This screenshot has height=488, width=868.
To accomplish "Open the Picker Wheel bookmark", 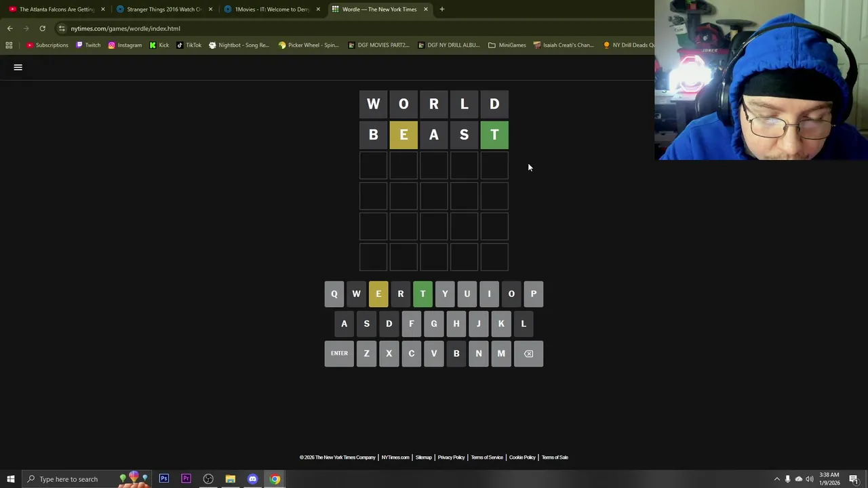I will click(309, 45).
